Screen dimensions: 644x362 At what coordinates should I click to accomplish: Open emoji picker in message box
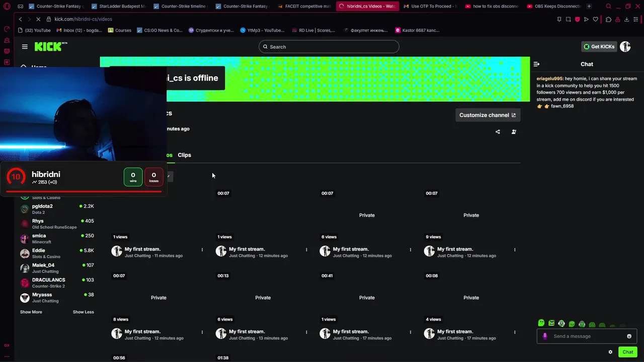tap(629, 336)
